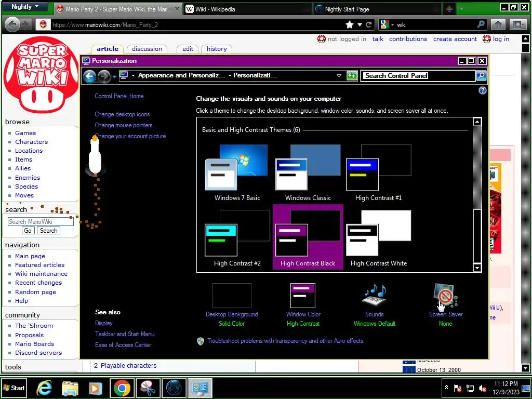Viewport: 532px width, 399px height.
Task: Open the address bar history dropdown
Action: tap(339, 76)
